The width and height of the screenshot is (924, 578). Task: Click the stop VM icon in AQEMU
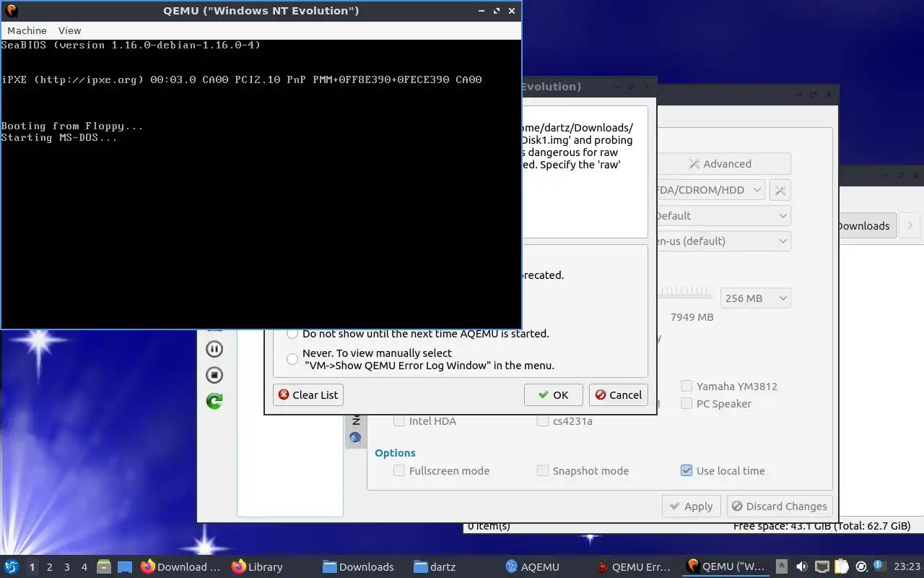(214, 375)
